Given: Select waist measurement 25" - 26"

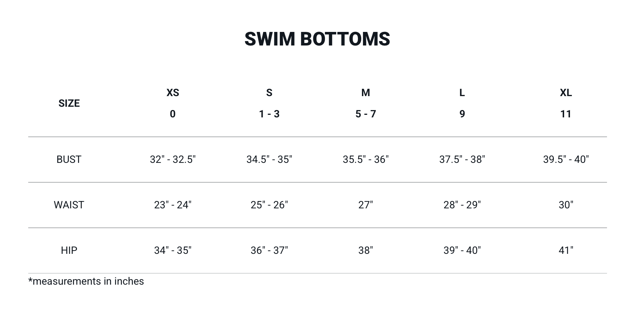Looking at the screenshot, I should tap(269, 205).
